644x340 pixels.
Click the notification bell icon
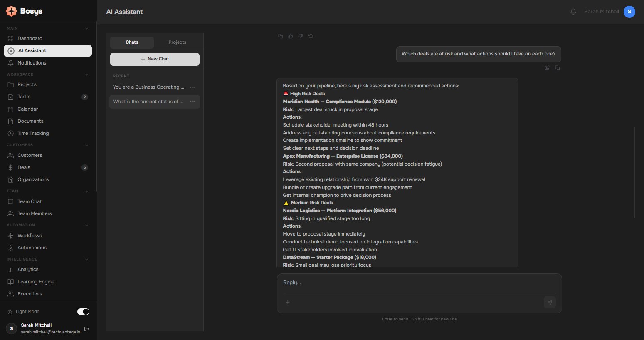tap(573, 12)
